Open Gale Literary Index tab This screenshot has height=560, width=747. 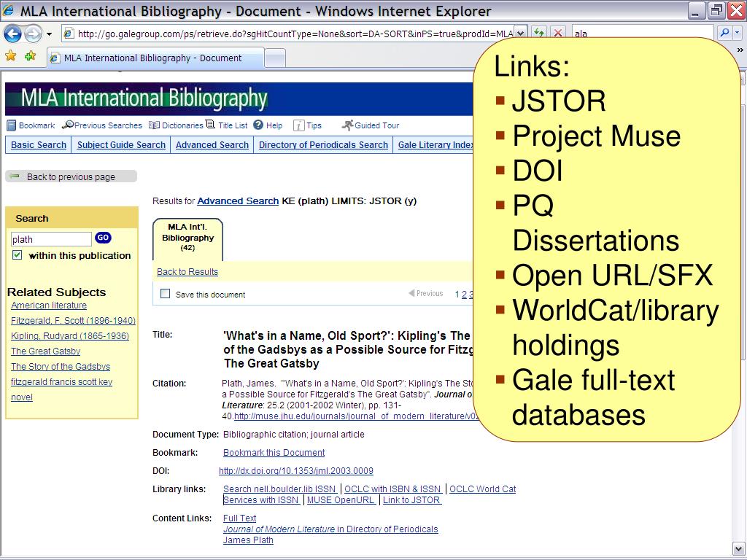coord(435,145)
